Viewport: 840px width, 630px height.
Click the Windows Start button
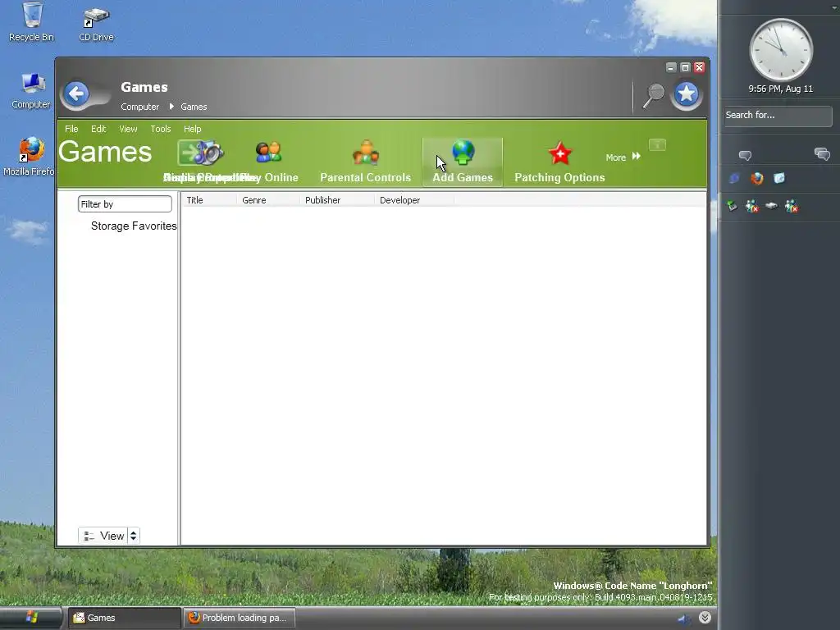31,618
